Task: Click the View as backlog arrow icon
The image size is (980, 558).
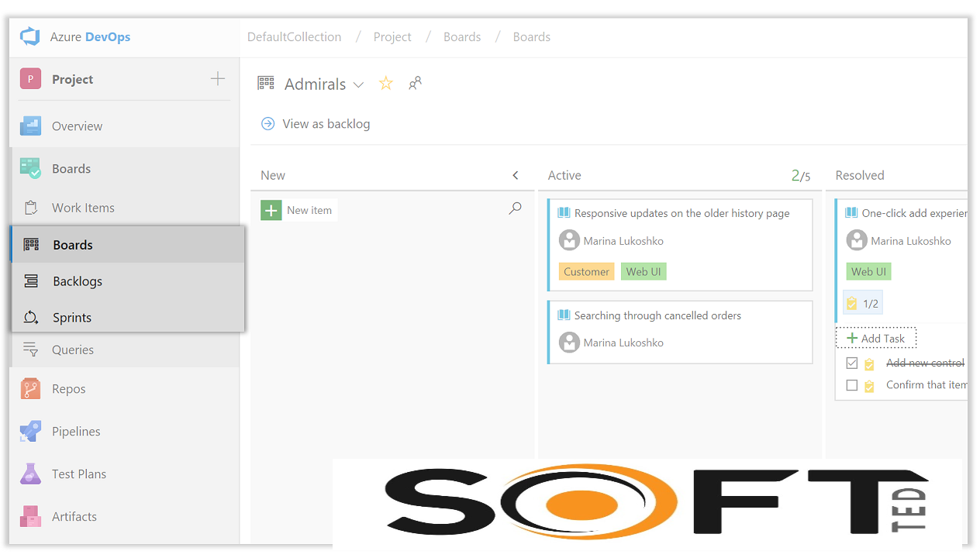Action: pos(267,123)
